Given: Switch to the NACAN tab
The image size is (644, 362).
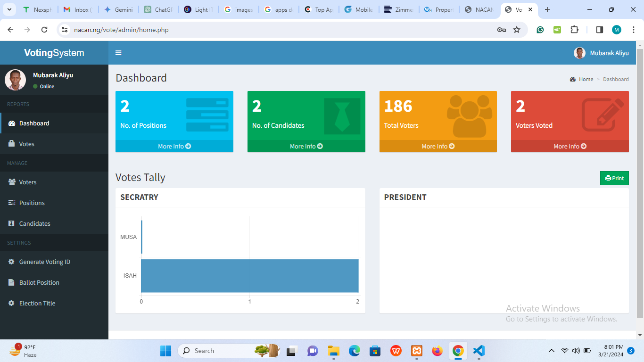Looking at the screenshot, I should tap(479, 9).
